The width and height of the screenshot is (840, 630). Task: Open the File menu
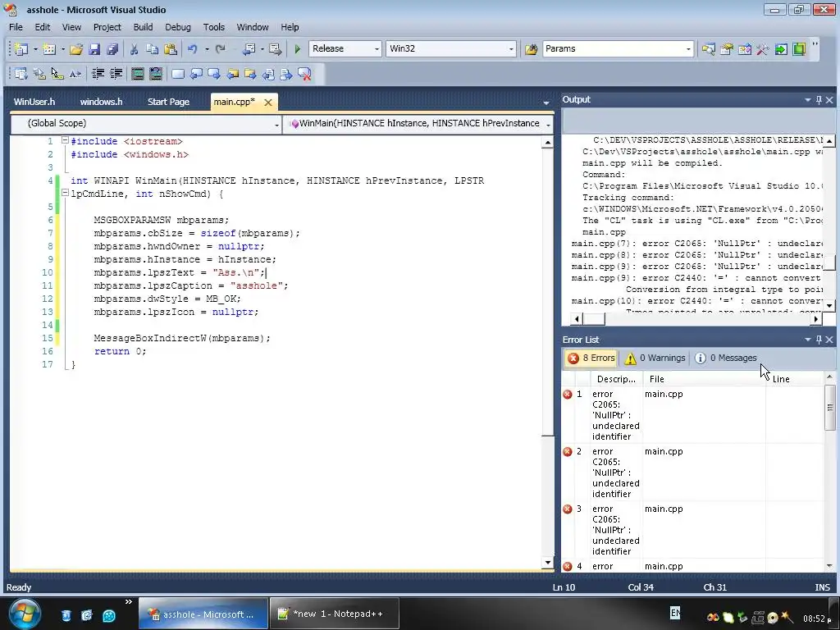(x=16, y=27)
